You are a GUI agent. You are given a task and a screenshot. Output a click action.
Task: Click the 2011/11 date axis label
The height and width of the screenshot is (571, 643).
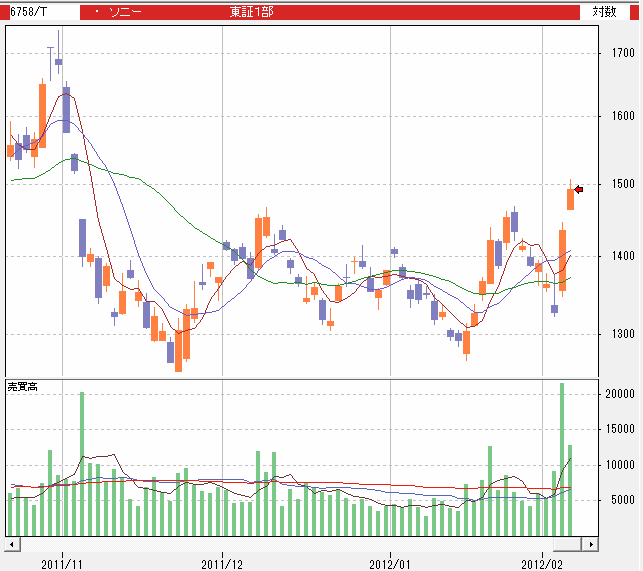pos(62,564)
